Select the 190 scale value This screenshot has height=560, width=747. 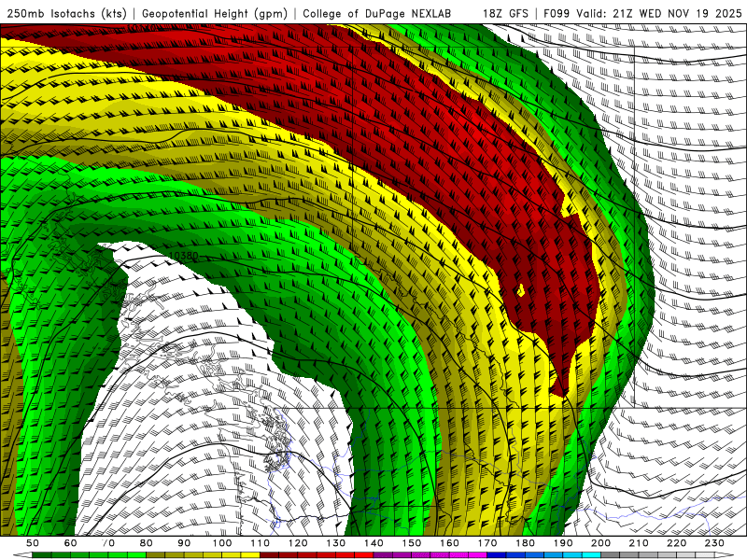coord(563,543)
